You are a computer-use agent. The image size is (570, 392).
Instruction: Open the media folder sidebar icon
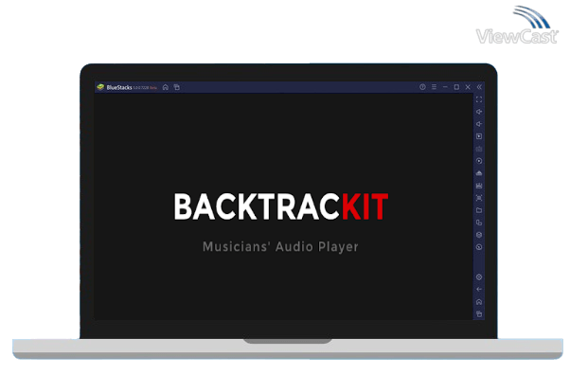479,210
